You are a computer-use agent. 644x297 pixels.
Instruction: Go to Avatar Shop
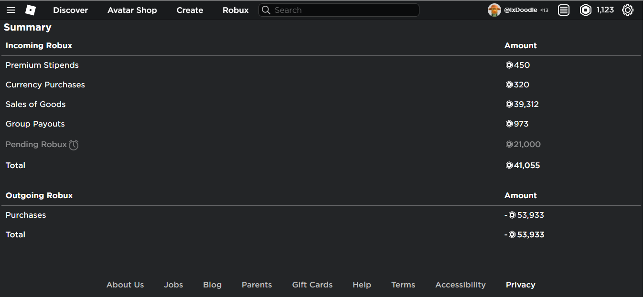pos(132,10)
